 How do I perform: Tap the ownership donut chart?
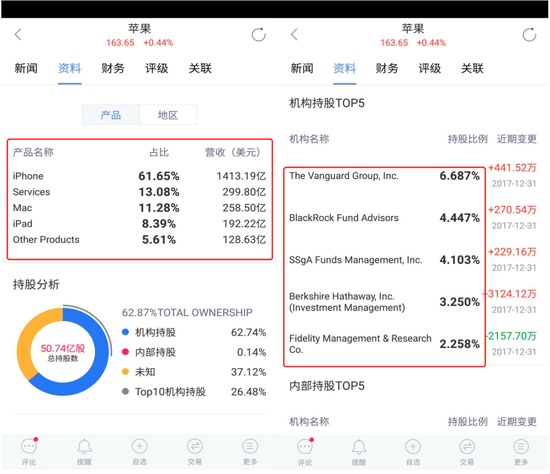click(x=63, y=351)
